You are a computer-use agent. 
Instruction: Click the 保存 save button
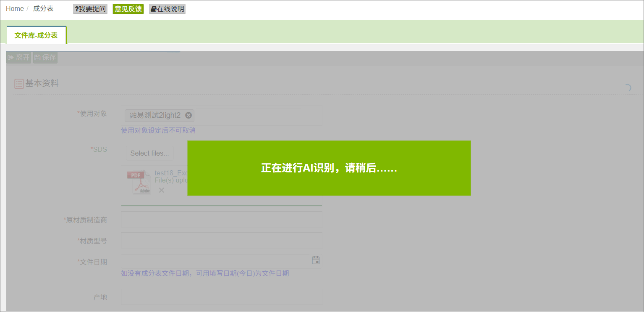(45, 58)
